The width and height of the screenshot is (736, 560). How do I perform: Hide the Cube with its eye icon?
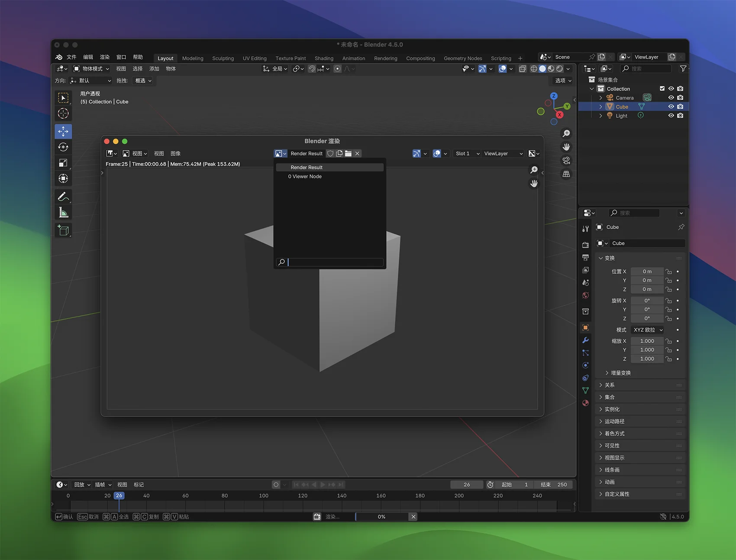click(671, 107)
